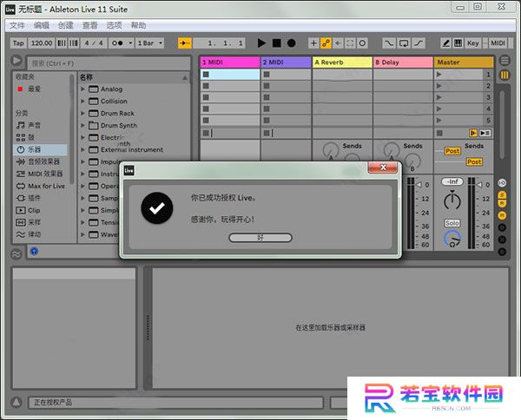Open the 查看 menu
This screenshot has height=420, width=521.
[x=89, y=25]
